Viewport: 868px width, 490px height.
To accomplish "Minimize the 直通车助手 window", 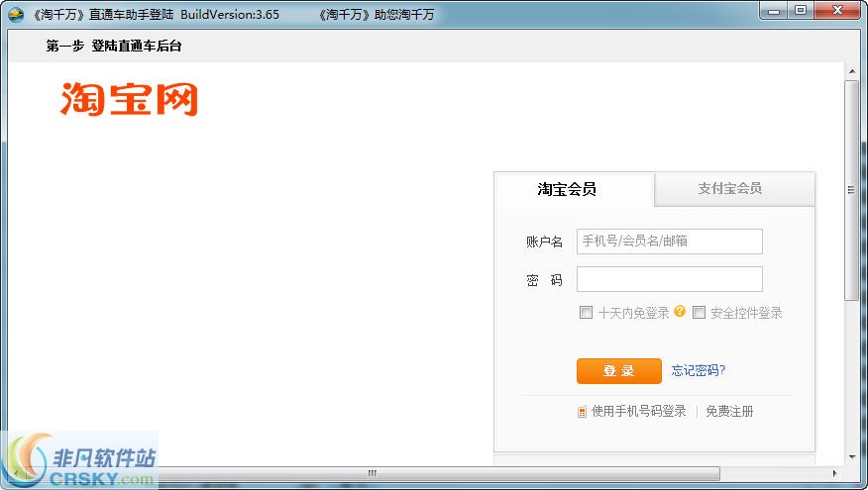I will tap(774, 11).
